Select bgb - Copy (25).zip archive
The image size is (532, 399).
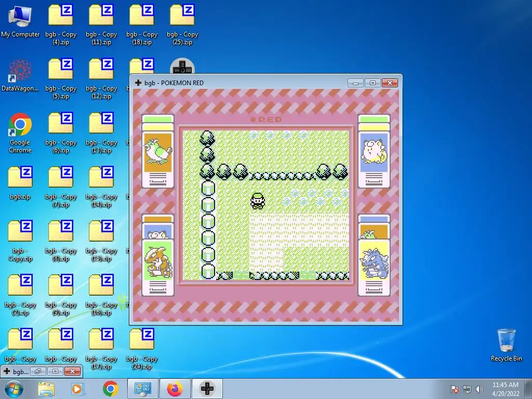(182, 24)
